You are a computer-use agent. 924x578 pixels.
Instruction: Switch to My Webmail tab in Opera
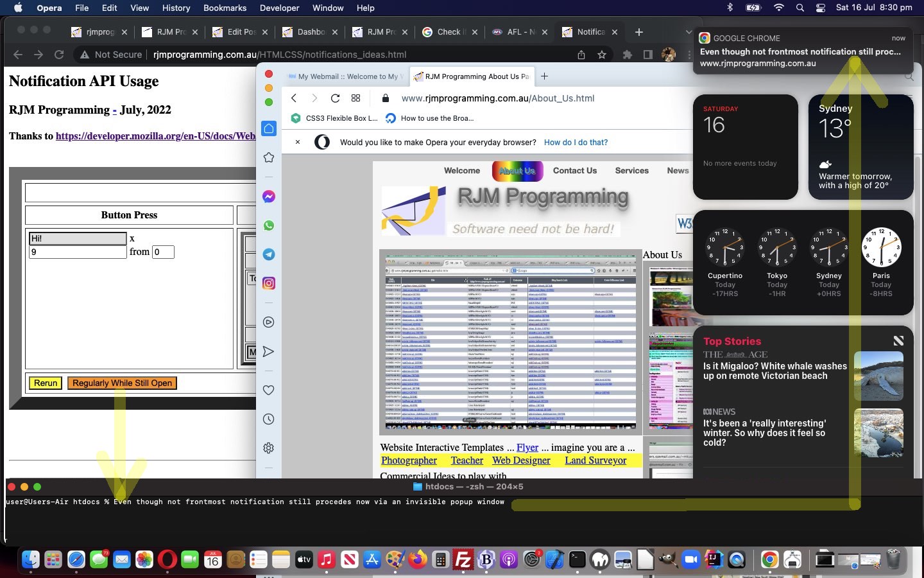(346, 76)
